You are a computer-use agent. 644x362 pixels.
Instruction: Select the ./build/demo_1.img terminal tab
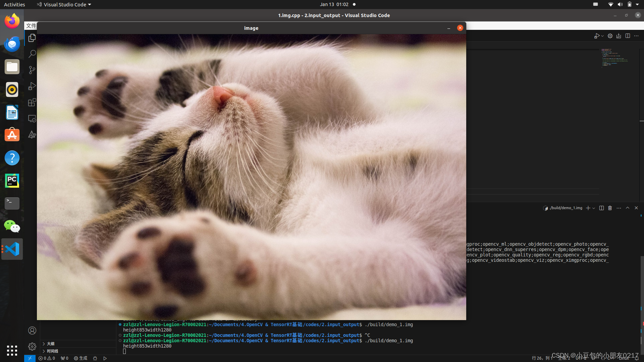(563, 208)
